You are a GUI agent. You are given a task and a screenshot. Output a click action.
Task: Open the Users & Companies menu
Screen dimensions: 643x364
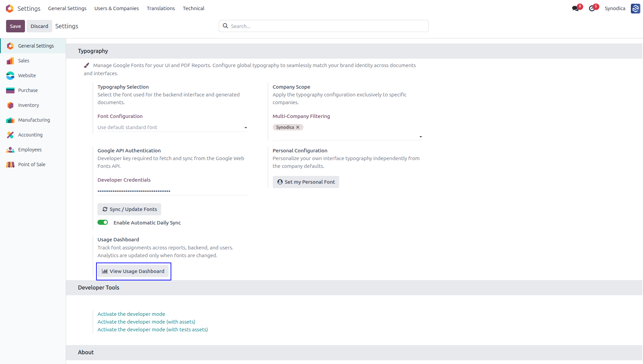pyautogui.click(x=116, y=8)
